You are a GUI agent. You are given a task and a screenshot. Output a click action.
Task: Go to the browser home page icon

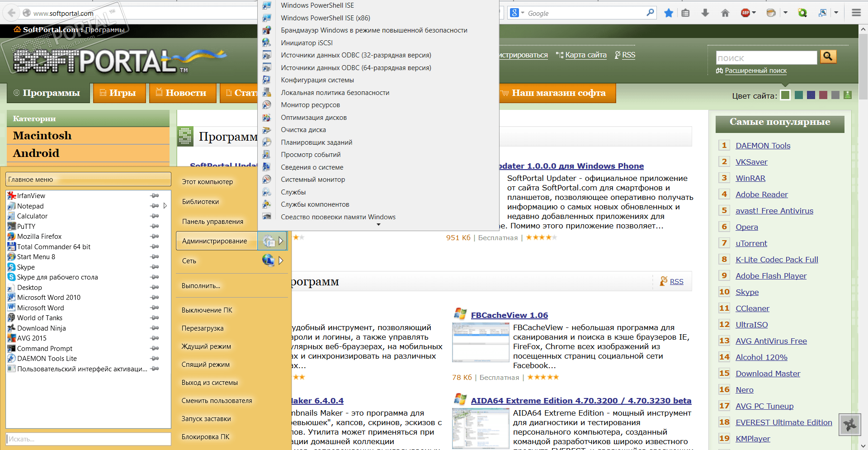[x=725, y=13]
